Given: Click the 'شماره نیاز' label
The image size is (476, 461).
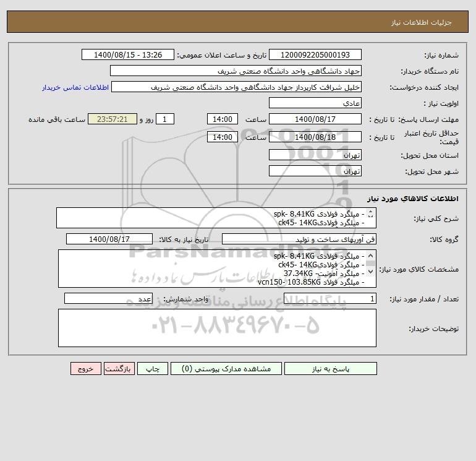Looking at the screenshot, I should 441,55.
